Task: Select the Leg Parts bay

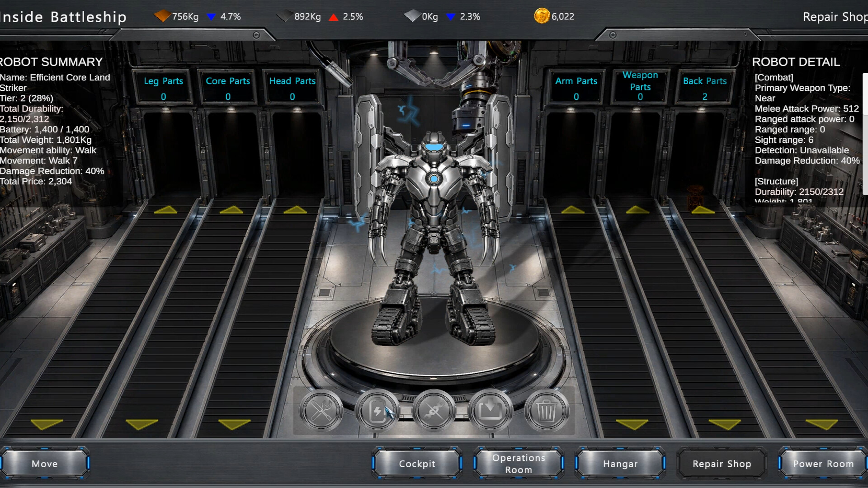Action: coord(163,88)
